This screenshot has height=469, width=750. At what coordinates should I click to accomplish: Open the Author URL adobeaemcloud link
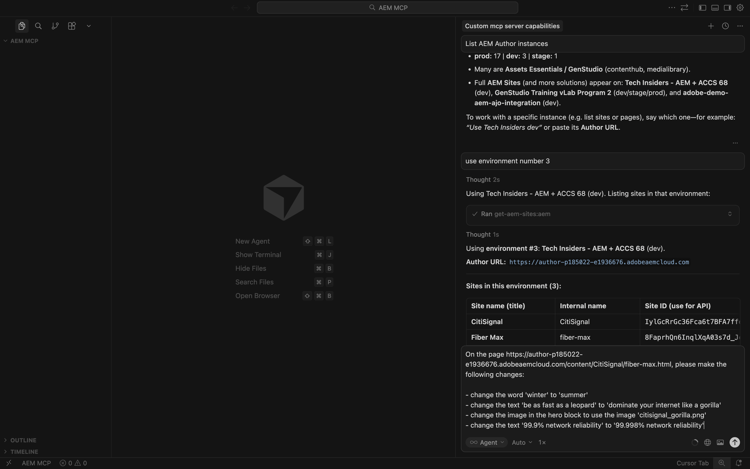[x=599, y=262]
